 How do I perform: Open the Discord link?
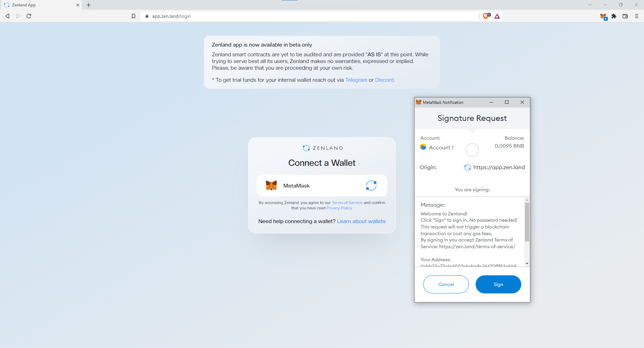385,80
